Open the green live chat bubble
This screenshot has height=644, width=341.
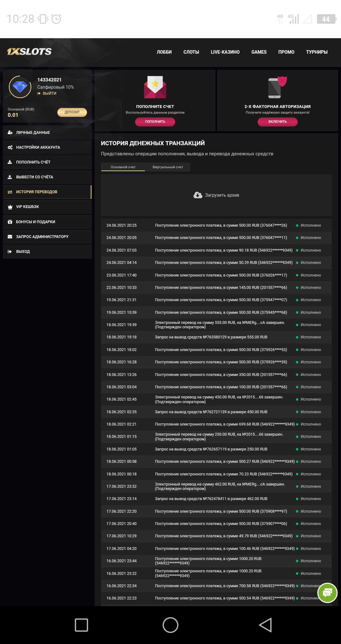click(x=327, y=593)
